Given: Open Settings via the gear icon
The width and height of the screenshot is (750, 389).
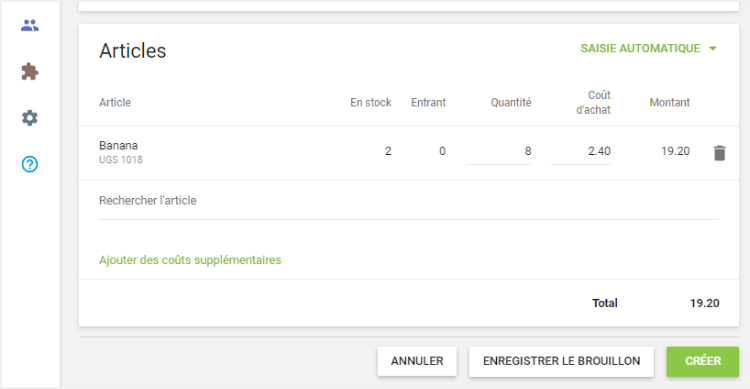Looking at the screenshot, I should [30, 118].
